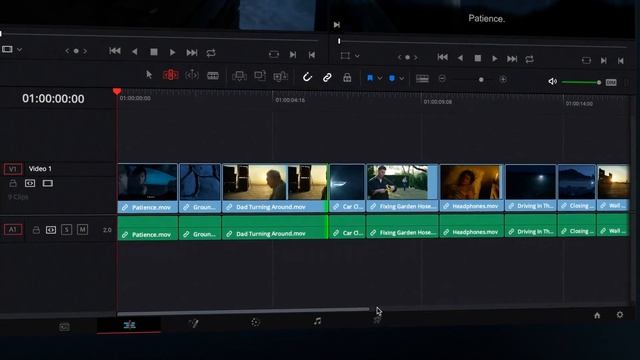Click the timeline zoom in plus button
640x360 pixels.
[503, 80]
